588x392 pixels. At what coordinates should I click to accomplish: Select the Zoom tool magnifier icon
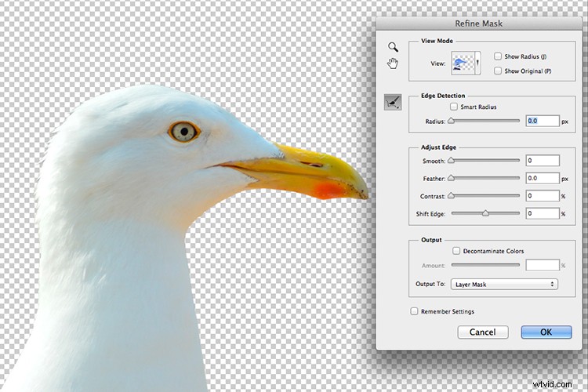(393, 47)
